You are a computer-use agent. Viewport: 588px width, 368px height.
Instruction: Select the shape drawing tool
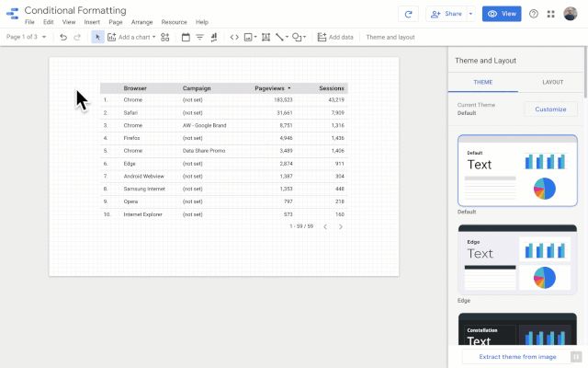tap(297, 37)
